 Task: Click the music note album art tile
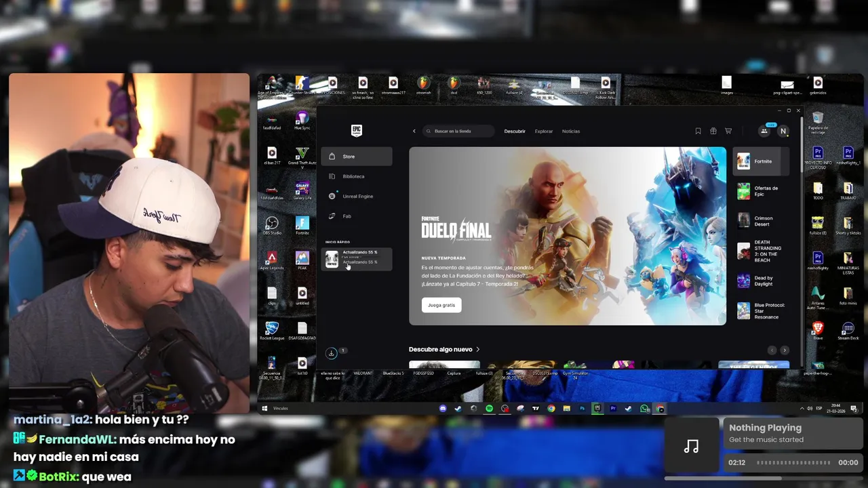point(691,445)
